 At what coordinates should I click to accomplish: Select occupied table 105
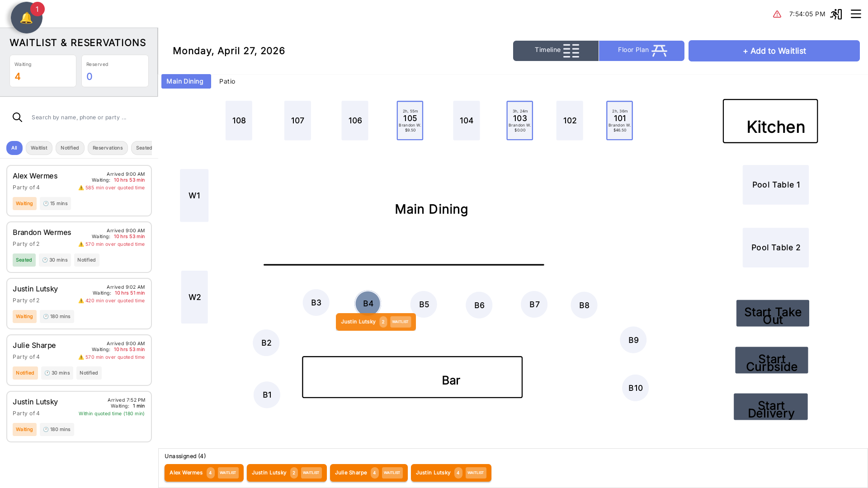(410, 121)
